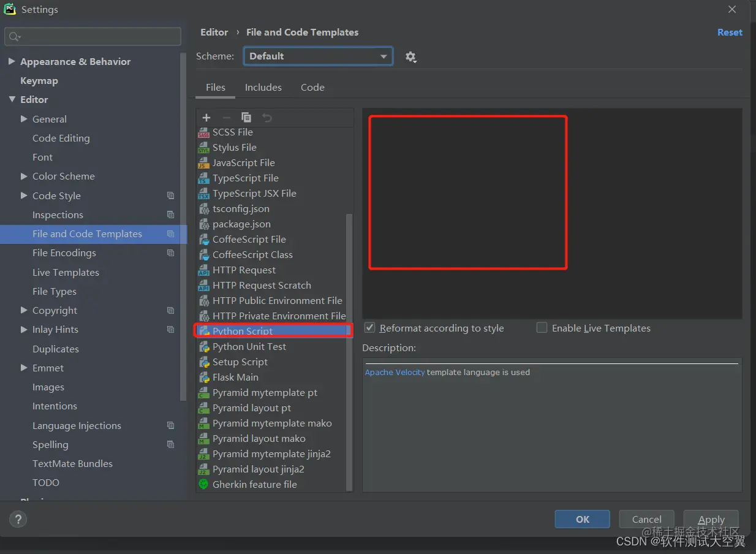Screen dimensions: 756x554
Task: Select Python Script template
Action: (x=274, y=332)
